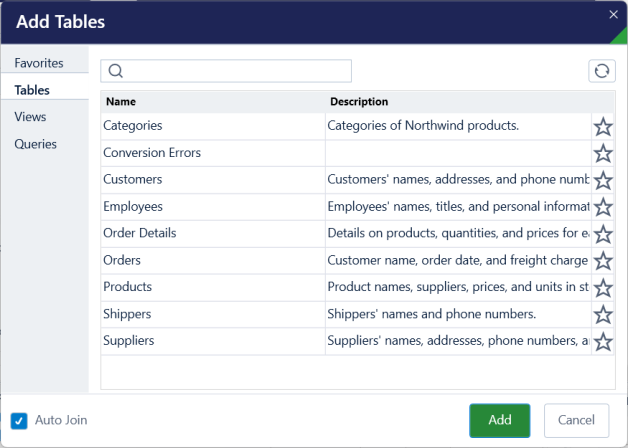Uncheck the Auto Join checkbox

click(x=19, y=421)
